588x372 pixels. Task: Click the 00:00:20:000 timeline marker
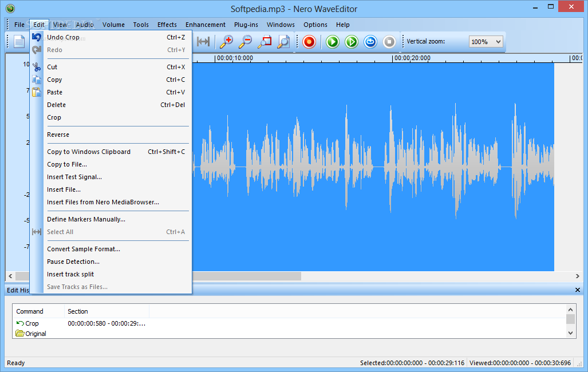pyautogui.click(x=412, y=58)
